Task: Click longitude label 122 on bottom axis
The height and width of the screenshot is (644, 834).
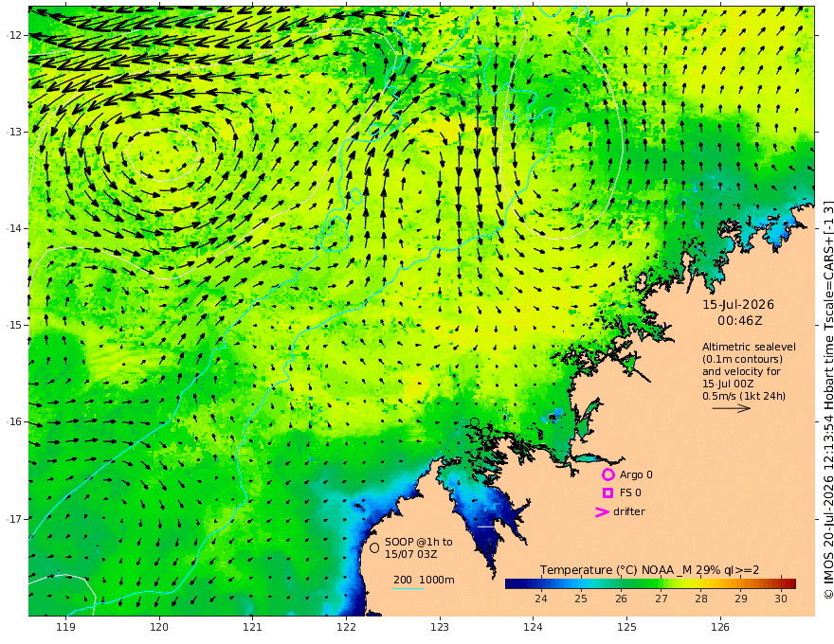Action: click(346, 627)
